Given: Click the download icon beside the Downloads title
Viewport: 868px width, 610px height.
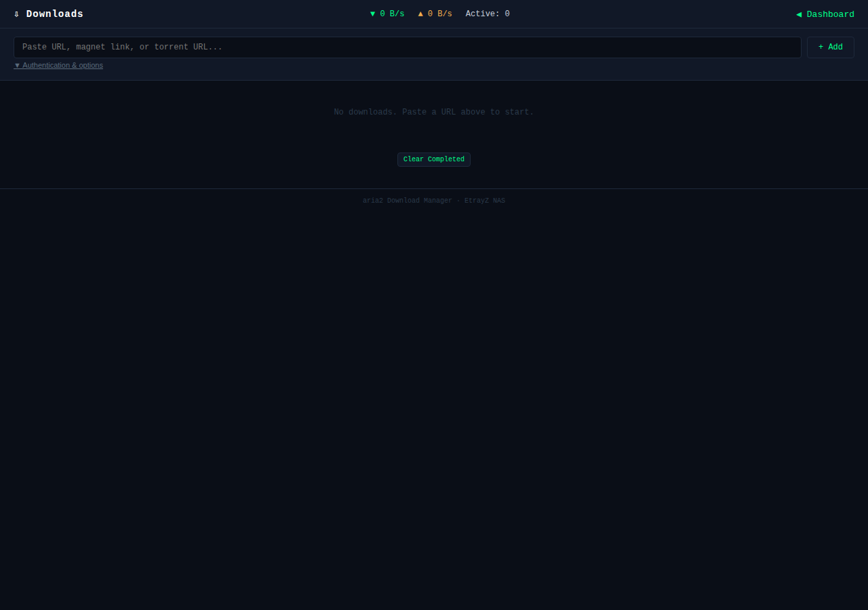Looking at the screenshot, I should [x=17, y=14].
